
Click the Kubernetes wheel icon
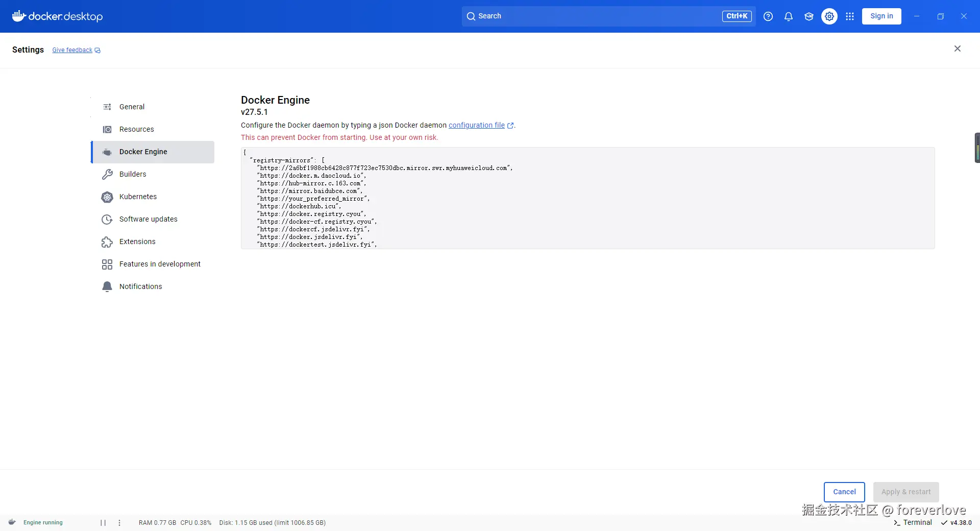coord(107,197)
